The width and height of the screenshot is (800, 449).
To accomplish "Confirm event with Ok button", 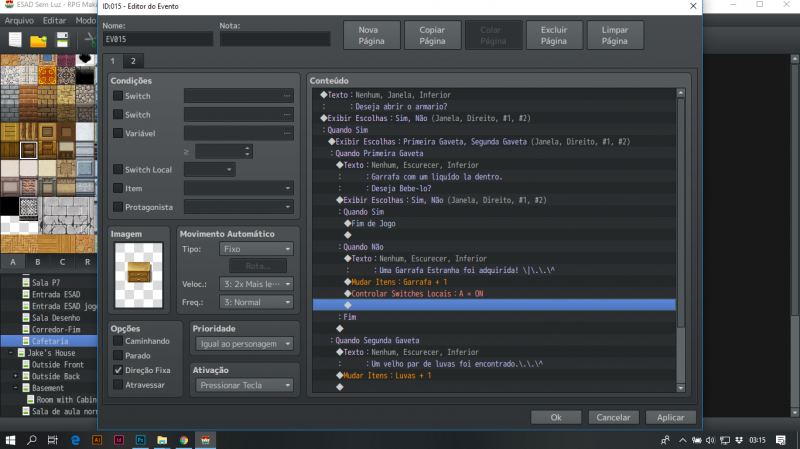I will (x=556, y=417).
